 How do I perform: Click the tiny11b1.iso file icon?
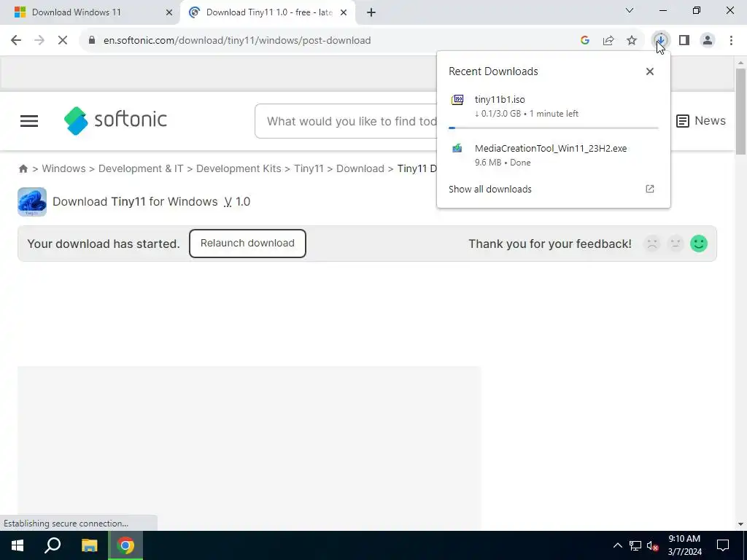tap(457, 99)
